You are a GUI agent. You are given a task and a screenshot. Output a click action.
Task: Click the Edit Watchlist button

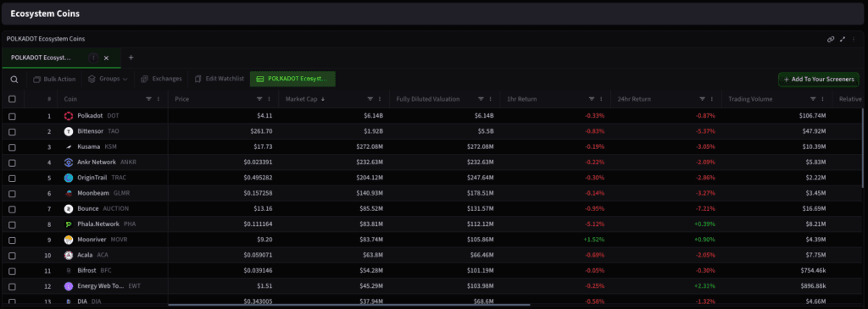click(x=220, y=79)
